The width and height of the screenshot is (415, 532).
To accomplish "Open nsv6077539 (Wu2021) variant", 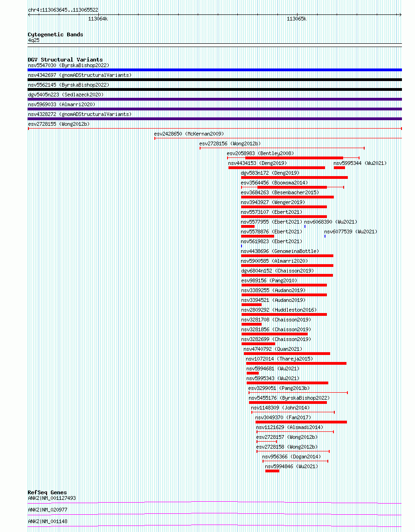I will [x=351, y=232].
